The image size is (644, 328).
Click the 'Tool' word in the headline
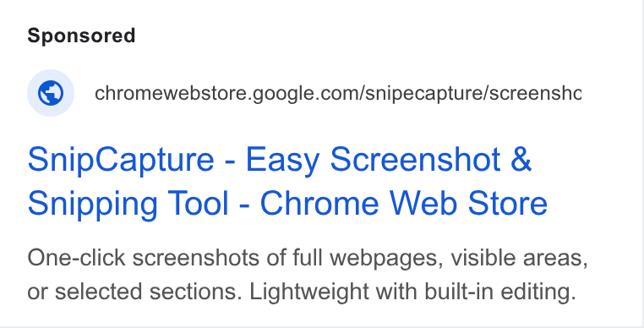[199, 204]
